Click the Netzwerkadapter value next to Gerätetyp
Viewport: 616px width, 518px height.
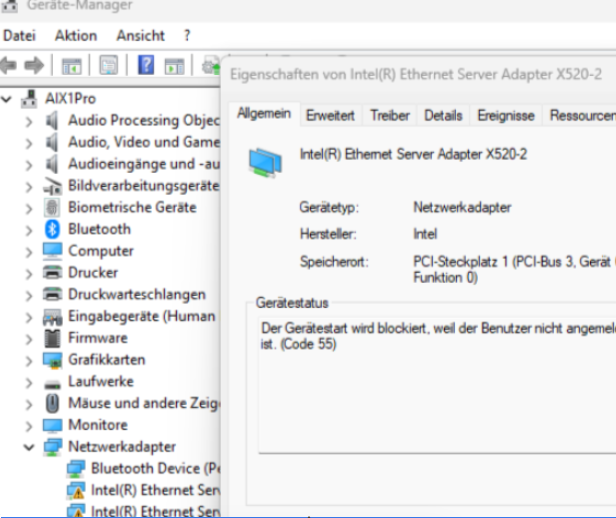462,207
